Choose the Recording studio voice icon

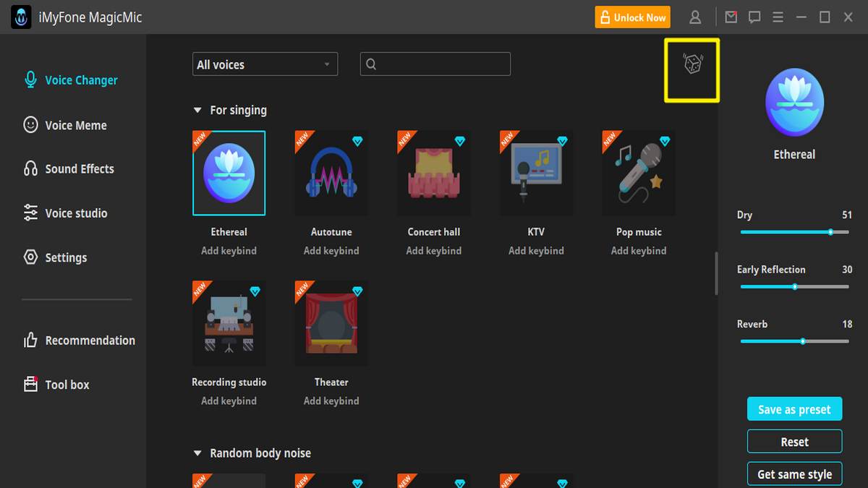click(229, 323)
